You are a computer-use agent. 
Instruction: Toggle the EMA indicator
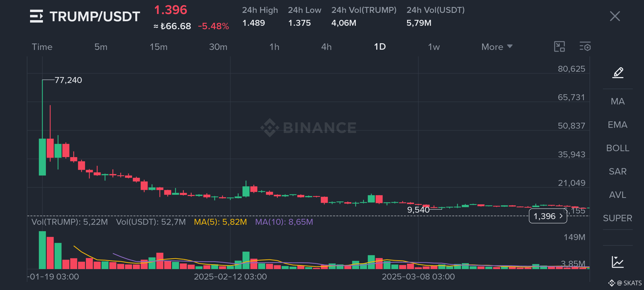[x=618, y=125]
